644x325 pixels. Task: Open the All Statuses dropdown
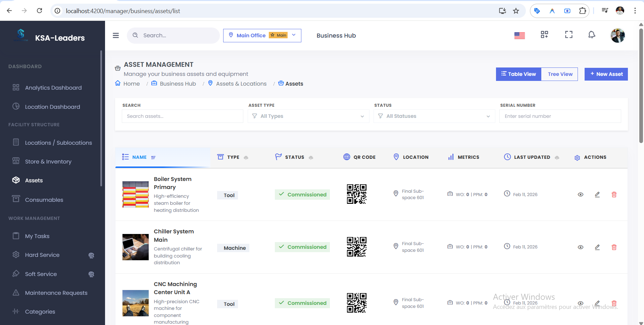point(434,116)
